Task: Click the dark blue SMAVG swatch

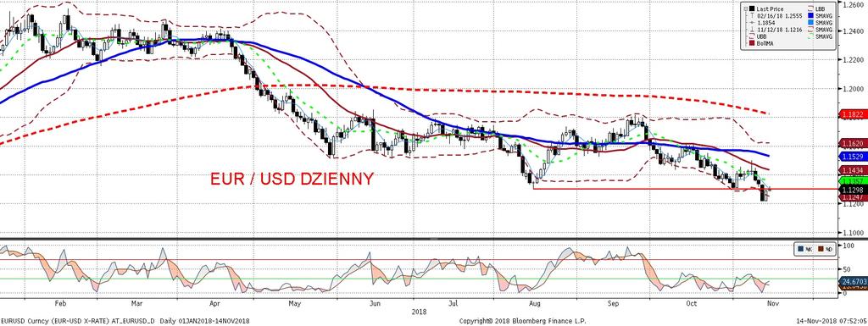Action: tap(811, 15)
